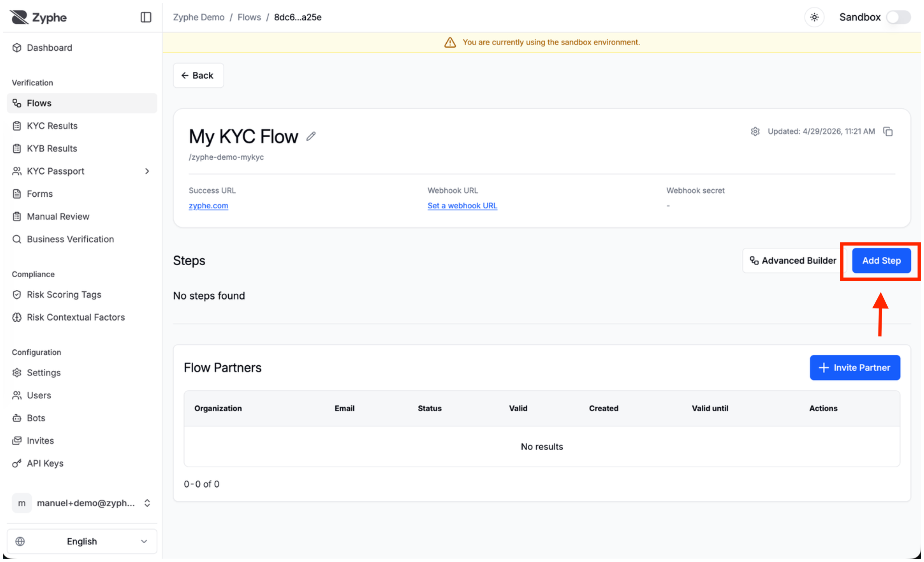Click Manual Review clipboard icon
This screenshot has width=924, height=562.
tap(17, 216)
